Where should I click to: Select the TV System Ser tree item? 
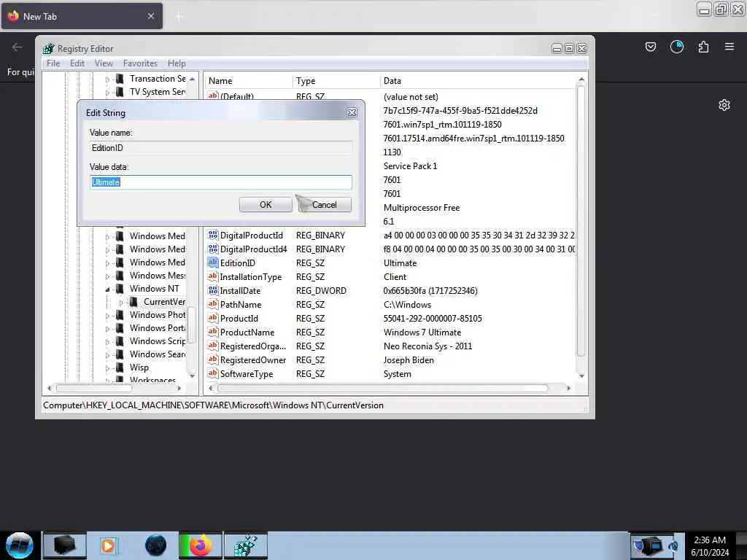point(158,92)
